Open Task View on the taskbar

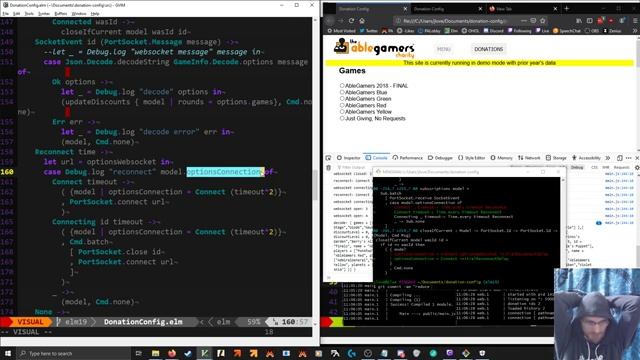point(138,353)
